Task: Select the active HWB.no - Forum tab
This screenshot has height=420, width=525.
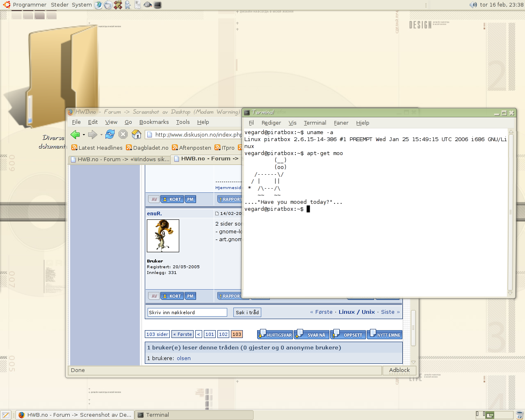Action: click(207, 159)
